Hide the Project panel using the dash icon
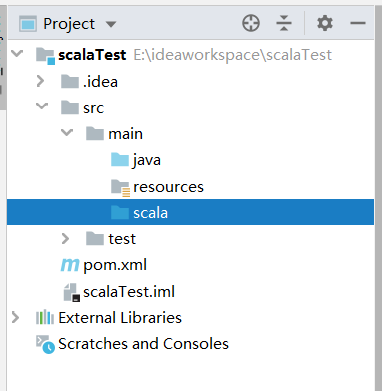Image resolution: width=382 pixels, height=391 pixels. pos(358,23)
